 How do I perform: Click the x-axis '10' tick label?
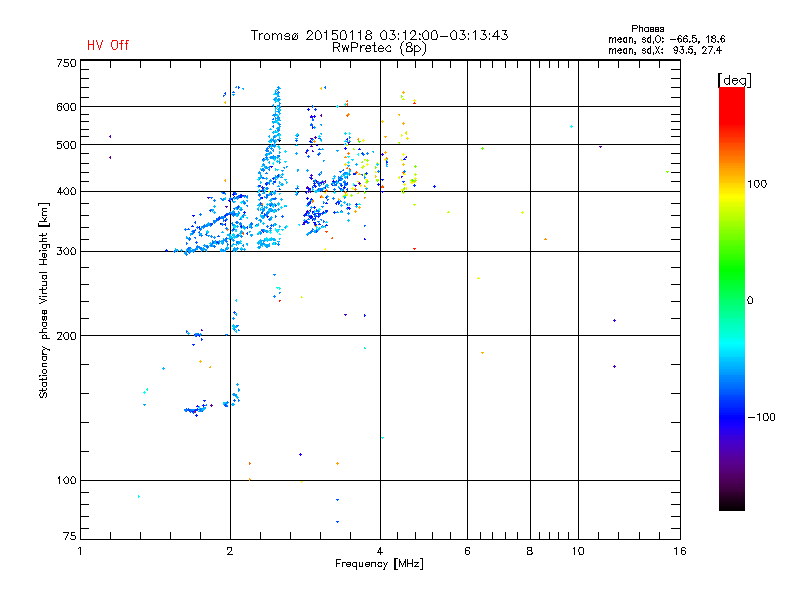578,551
